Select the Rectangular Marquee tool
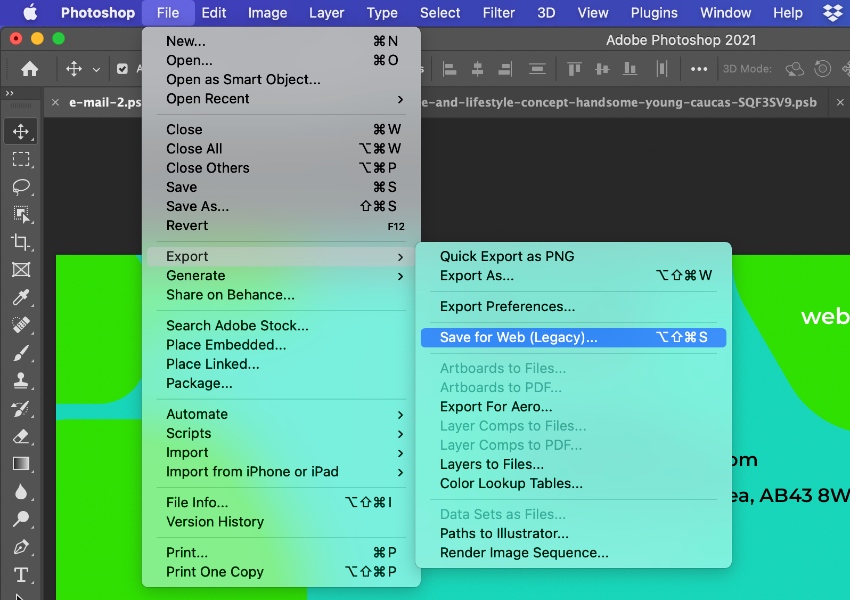 pos(20,159)
